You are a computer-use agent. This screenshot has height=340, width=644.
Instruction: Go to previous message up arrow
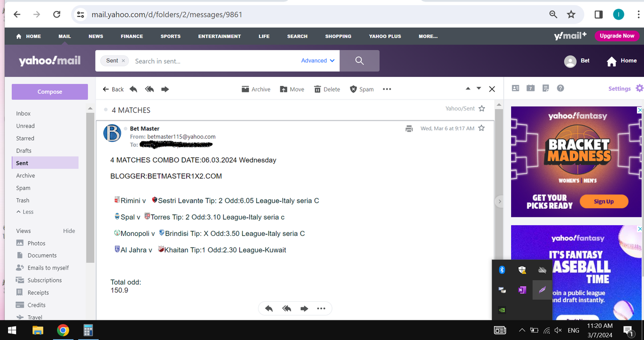468,89
